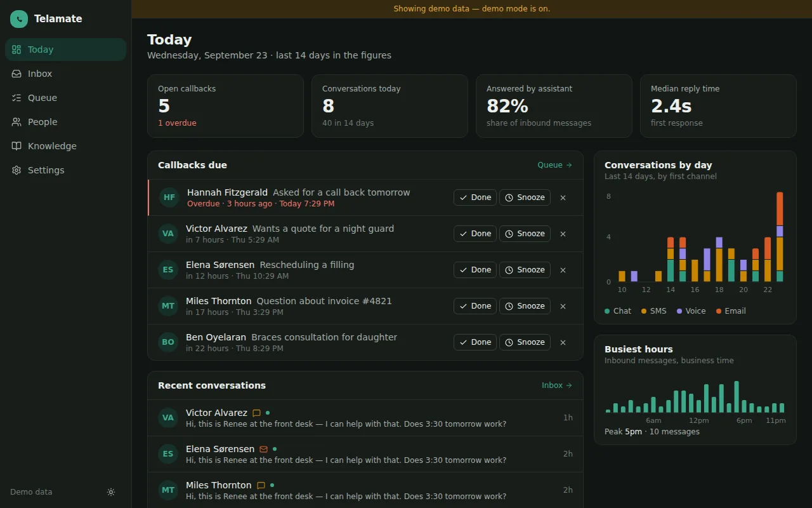Click the Telamate phone logo icon
The width and height of the screenshot is (812, 508).
(19, 19)
